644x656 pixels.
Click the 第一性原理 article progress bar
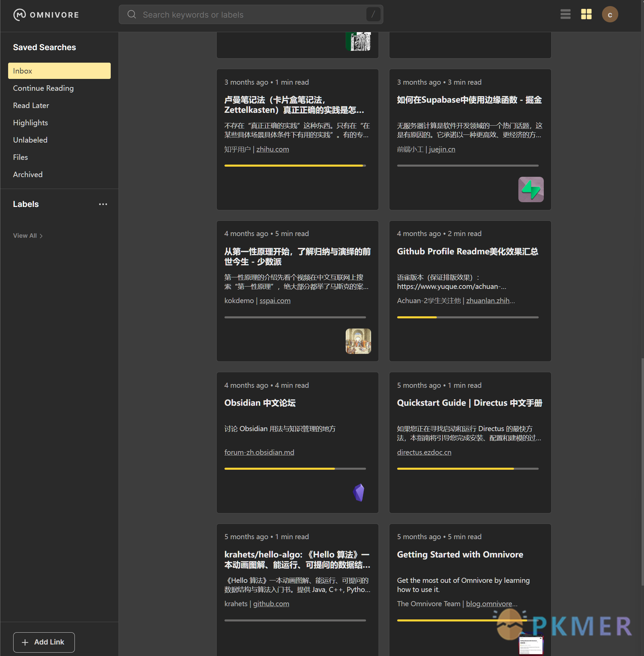295,317
